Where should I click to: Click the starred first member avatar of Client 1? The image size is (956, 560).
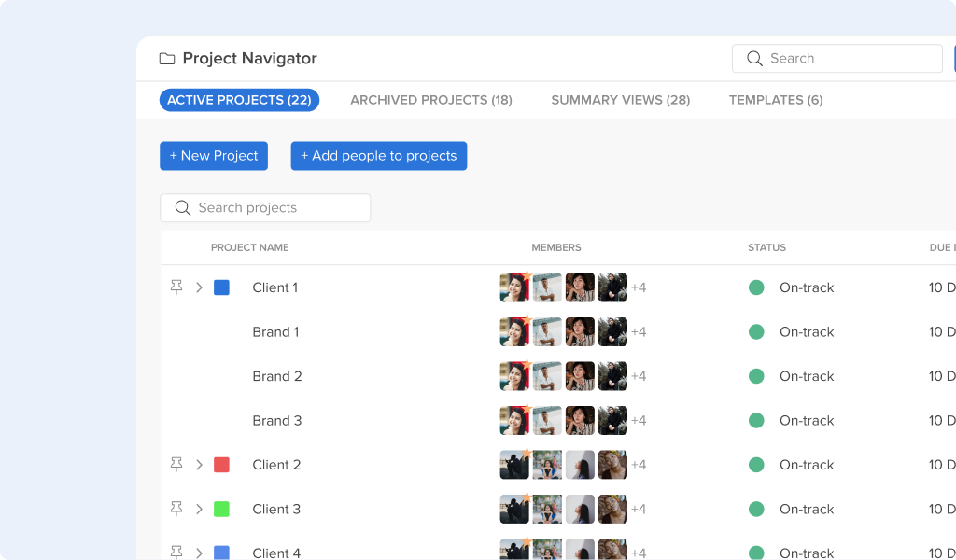[x=514, y=287]
